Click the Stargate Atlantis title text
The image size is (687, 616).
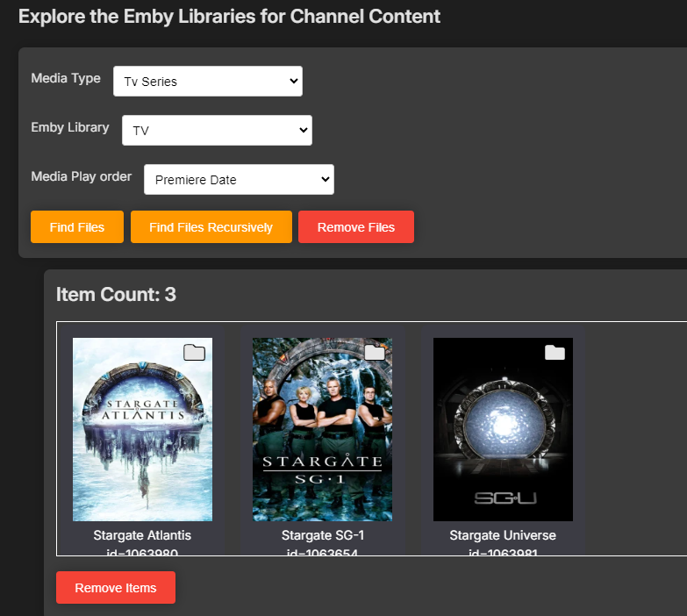coord(142,535)
